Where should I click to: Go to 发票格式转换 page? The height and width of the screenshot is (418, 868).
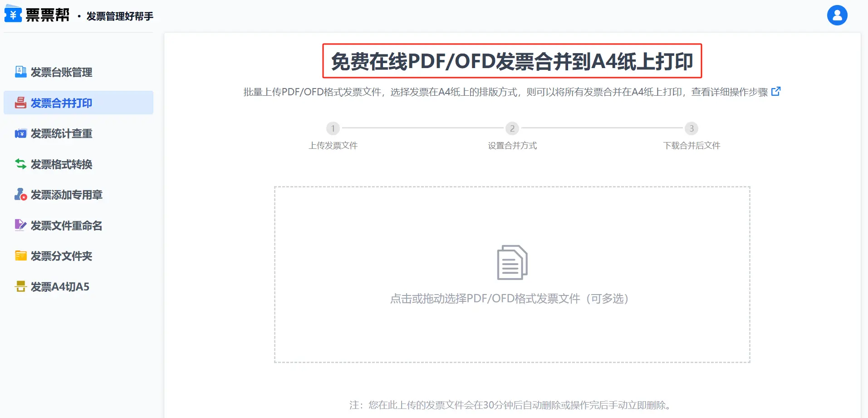(78, 164)
